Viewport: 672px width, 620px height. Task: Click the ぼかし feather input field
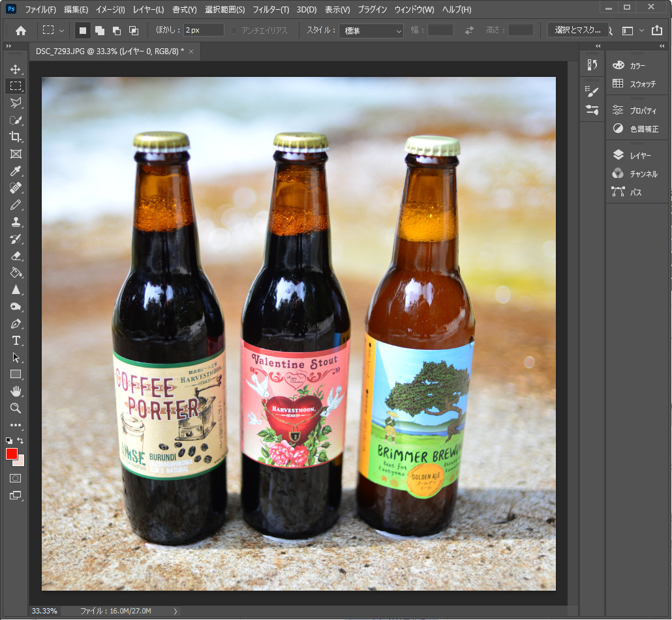tap(204, 31)
